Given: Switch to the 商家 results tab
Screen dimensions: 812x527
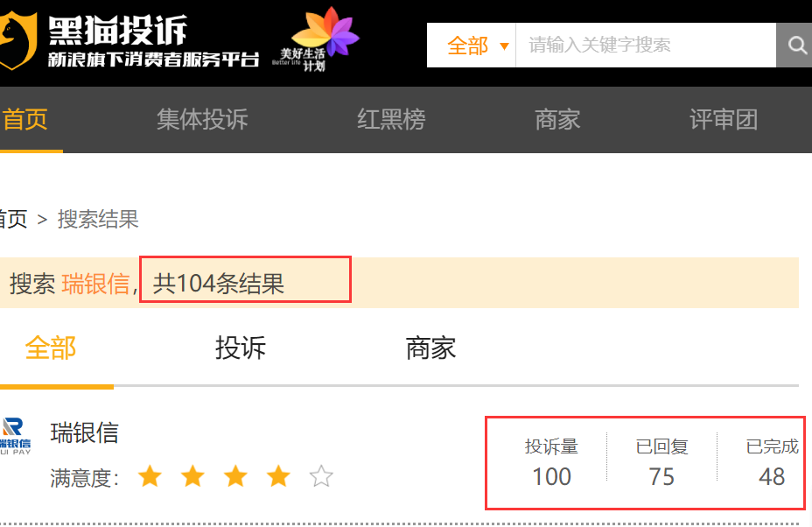Looking at the screenshot, I should [x=430, y=348].
